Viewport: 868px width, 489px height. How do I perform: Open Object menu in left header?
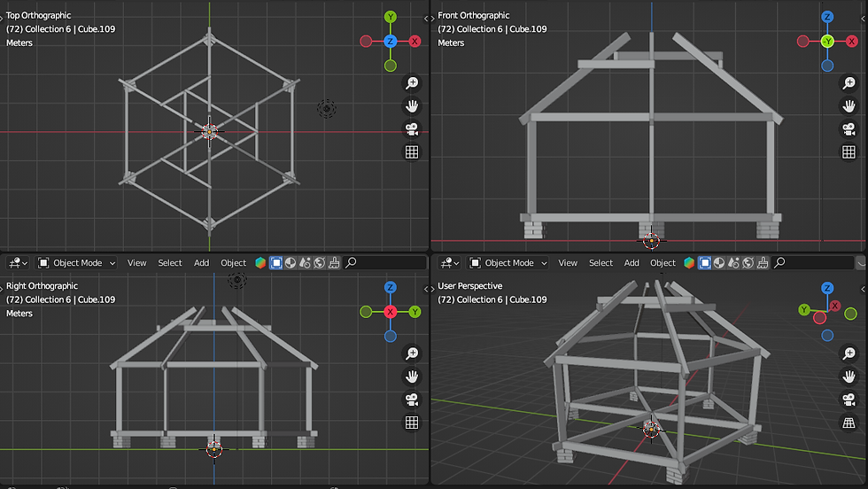coord(233,262)
